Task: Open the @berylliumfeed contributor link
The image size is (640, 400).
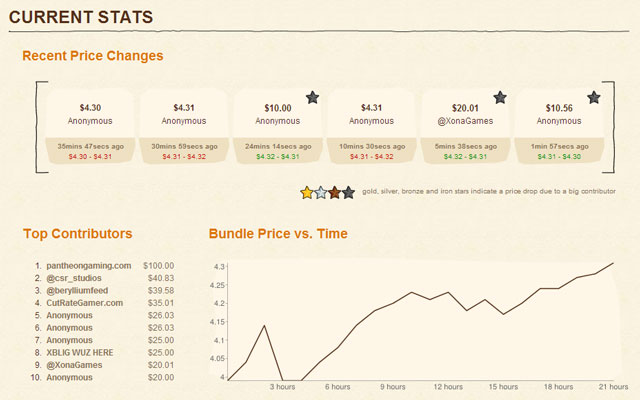Action: tap(77, 291)
